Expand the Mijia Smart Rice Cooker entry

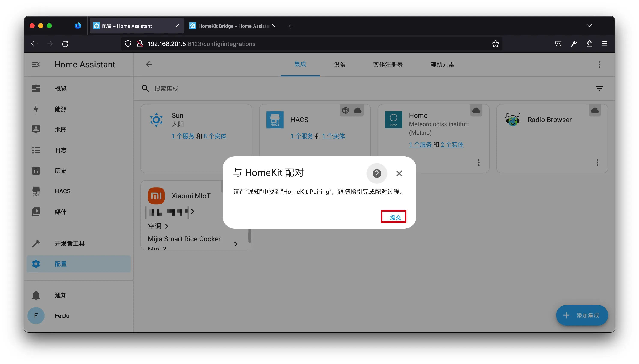(235, 244)
